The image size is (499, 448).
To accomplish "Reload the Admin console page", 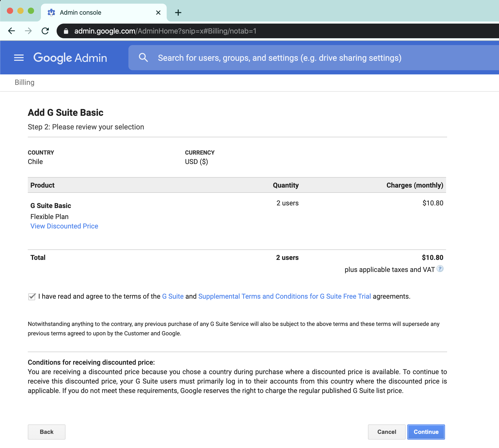I will [45, 31].
